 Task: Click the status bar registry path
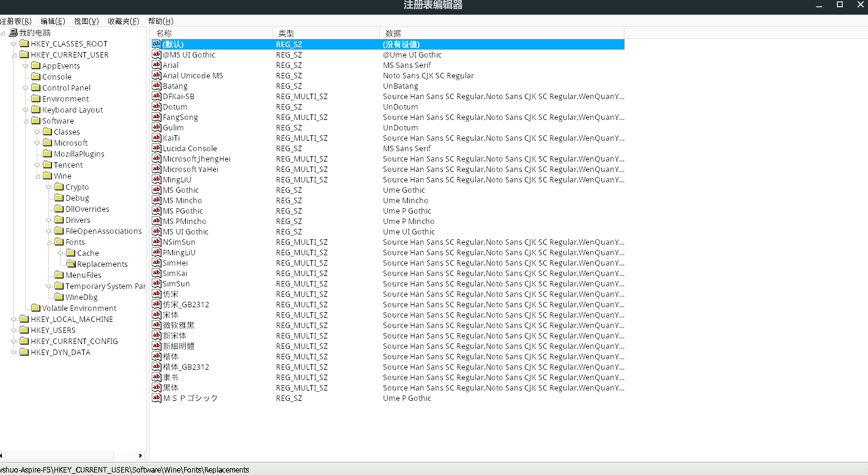[x=125, y=469]
